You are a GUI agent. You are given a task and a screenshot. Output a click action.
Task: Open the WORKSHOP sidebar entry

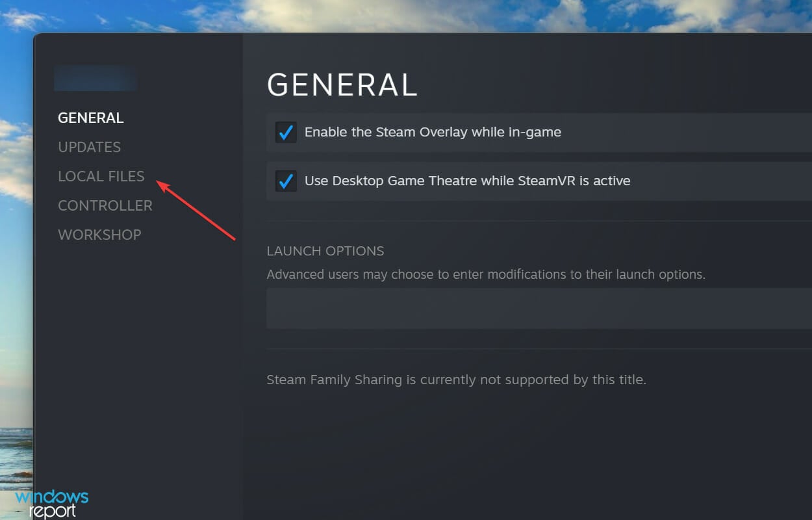pyautogui.click(x=99, y=235)
